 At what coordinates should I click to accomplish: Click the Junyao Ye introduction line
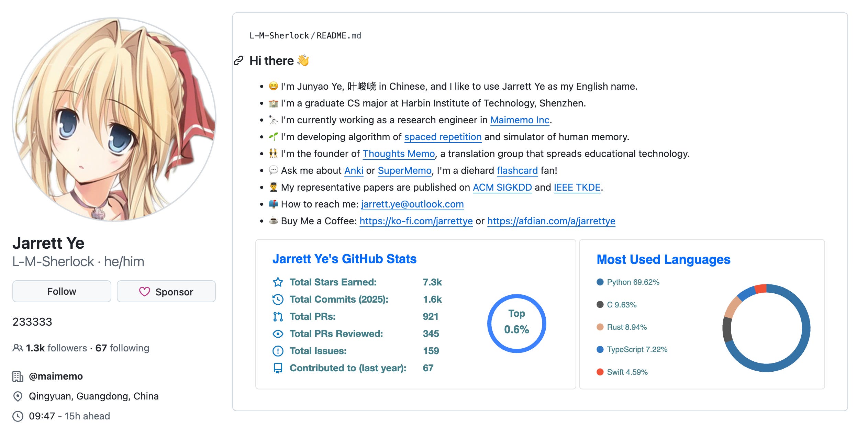coord(453,86)
